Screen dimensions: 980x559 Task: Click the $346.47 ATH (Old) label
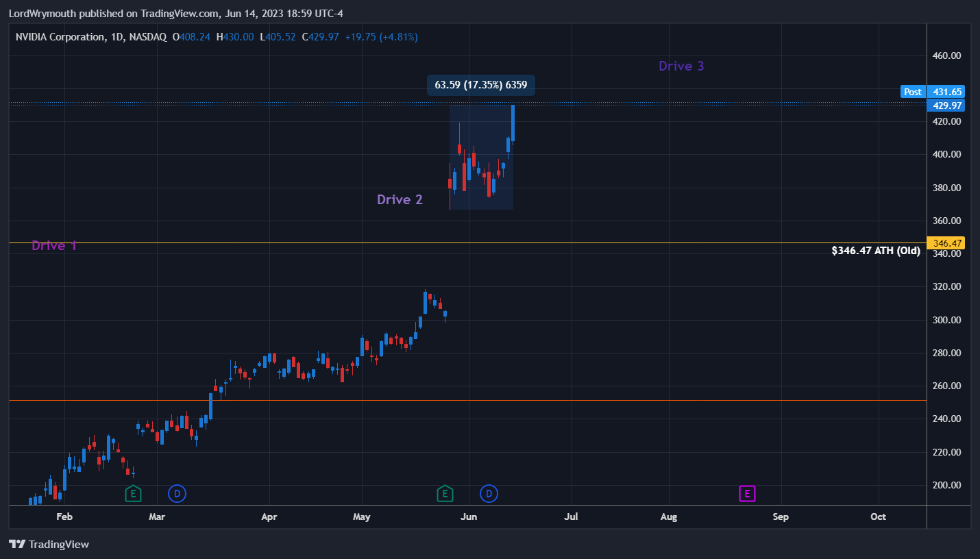coord(876,251)
